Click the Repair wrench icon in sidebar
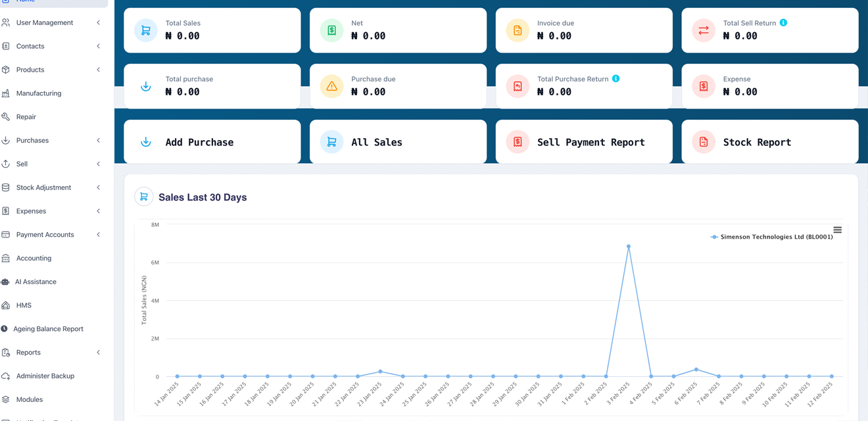The width and height of the screenshot is (868, 421). pos(6,116)
